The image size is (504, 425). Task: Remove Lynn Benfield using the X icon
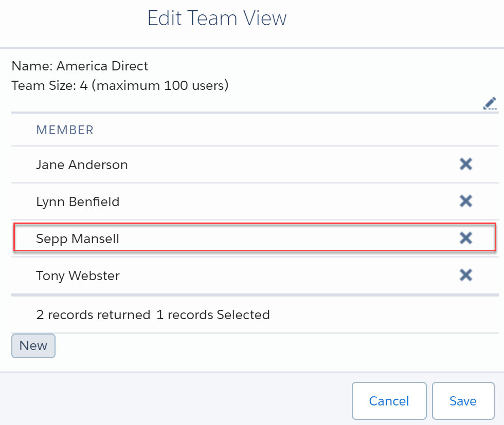466,201
